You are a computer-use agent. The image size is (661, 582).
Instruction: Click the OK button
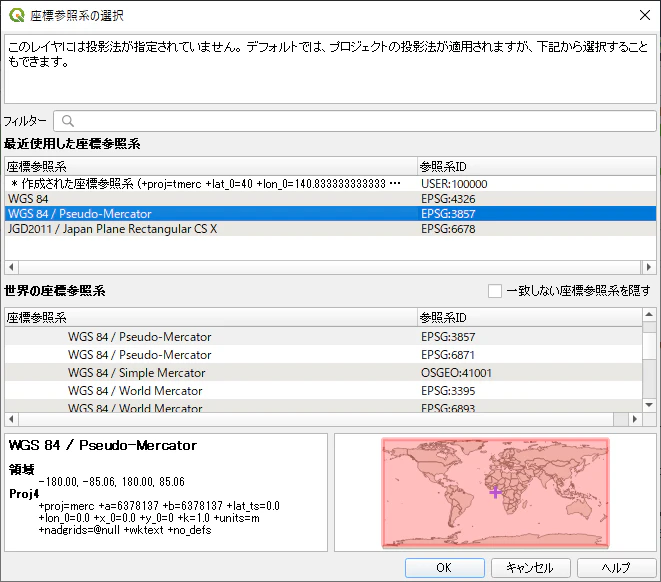pyautogui.click(x=445, y=568)
